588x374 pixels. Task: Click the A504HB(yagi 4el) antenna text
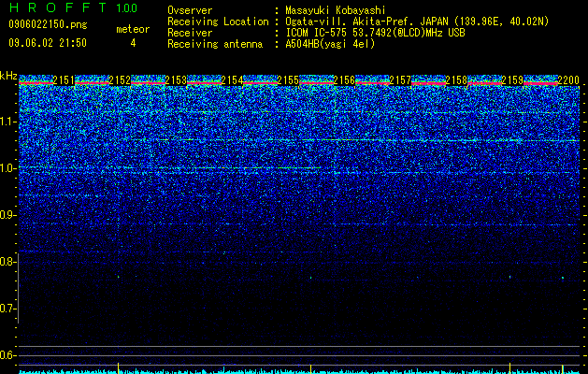pyautogui.click(x=330, y=44)
